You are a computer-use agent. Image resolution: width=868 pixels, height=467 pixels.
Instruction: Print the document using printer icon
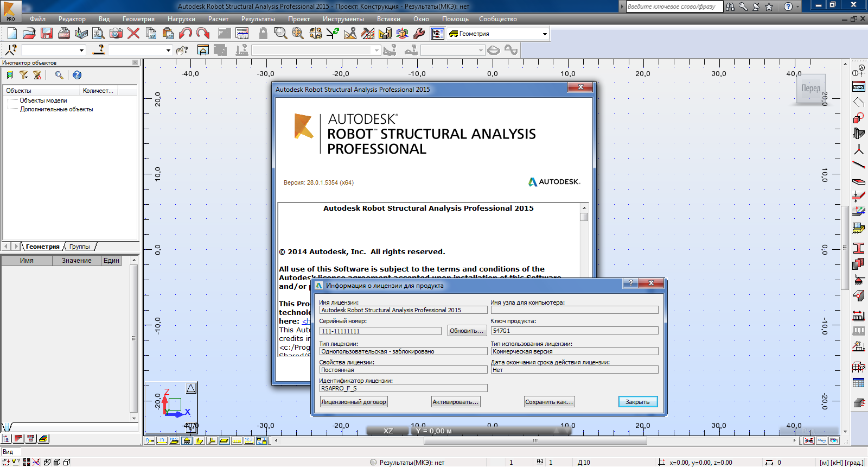click(x=64, y=34)
